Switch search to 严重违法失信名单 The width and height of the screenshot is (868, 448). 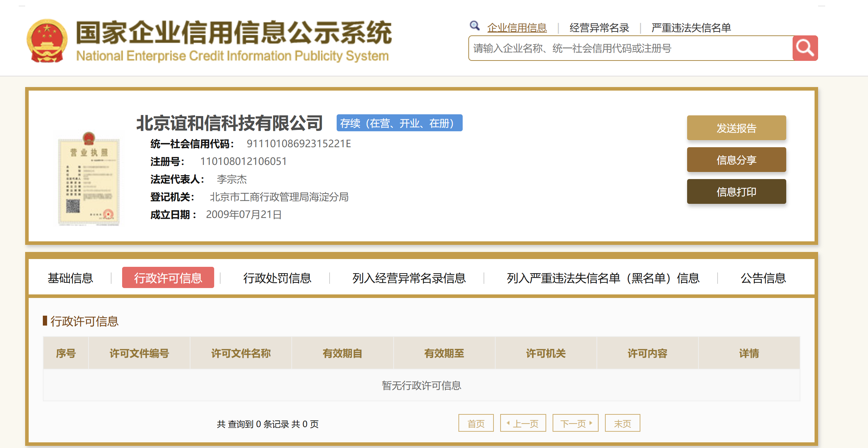[691, 28]
